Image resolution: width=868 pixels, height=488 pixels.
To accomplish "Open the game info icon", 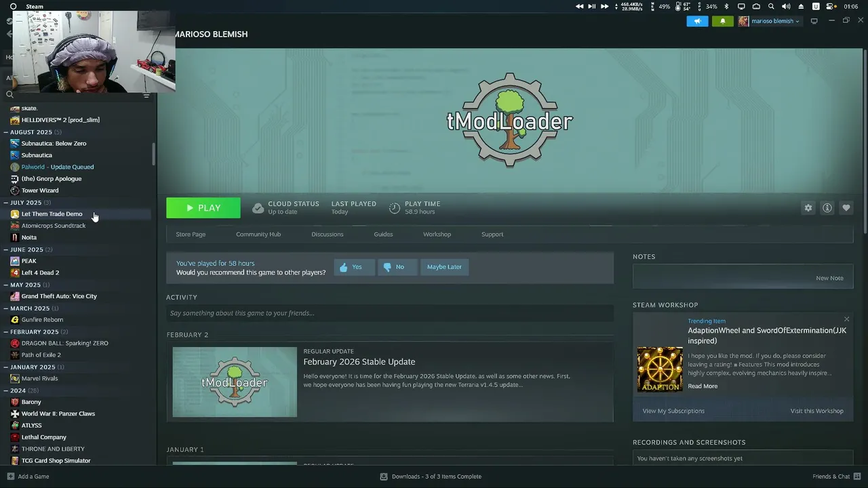I will [827, 208].
